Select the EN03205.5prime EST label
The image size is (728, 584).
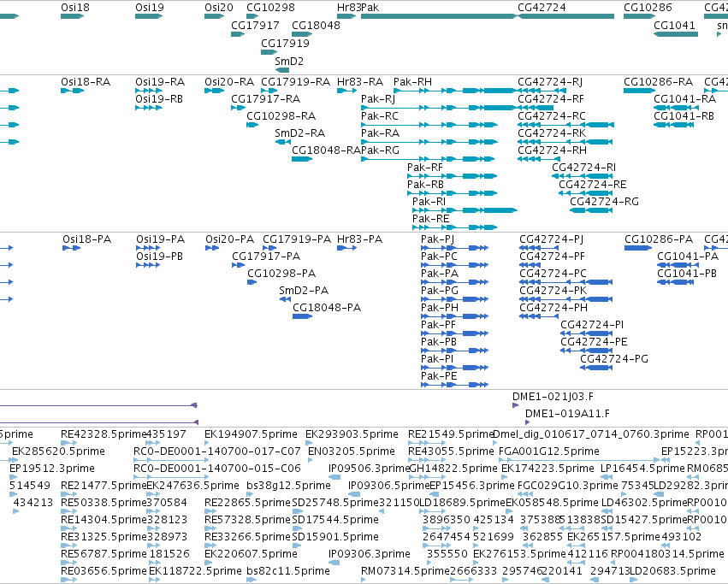coord(352,451)
